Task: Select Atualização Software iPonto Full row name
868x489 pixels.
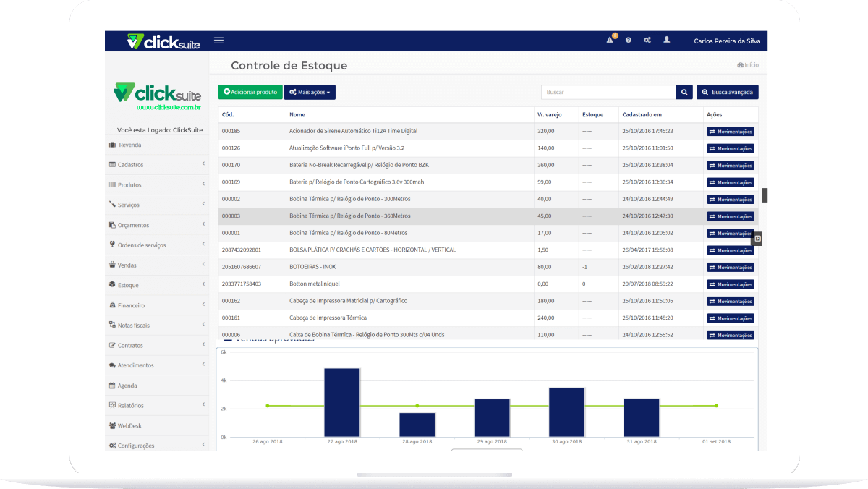Action: point(345,148)
